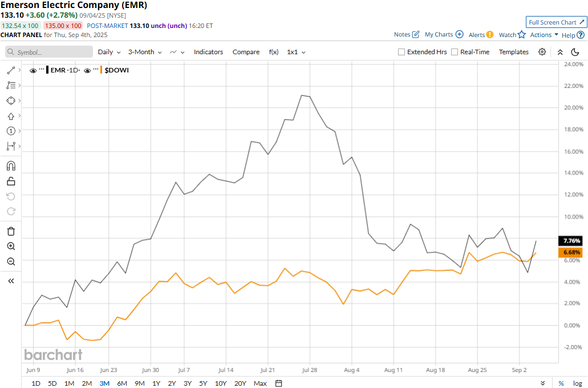Screen dimensions: 588x388
Task: Click the undo icon
Action: 11,196
